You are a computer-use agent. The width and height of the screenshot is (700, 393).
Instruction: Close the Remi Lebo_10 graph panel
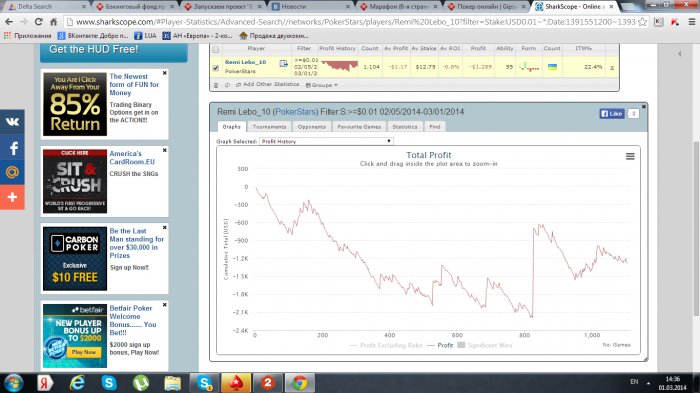[x=644, y=107]
